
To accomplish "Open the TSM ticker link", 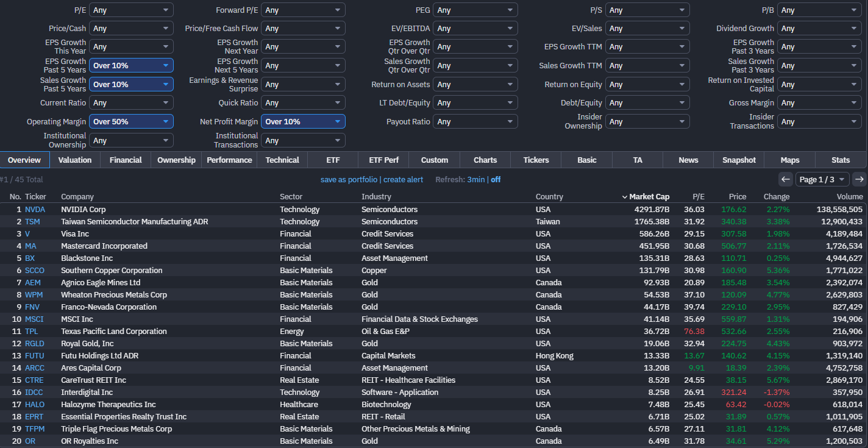I will click(x=33, y=222).
